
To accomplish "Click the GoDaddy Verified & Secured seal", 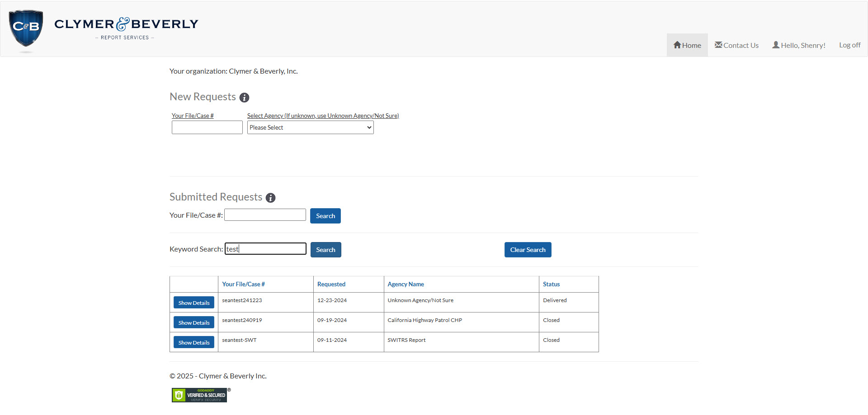I will point(199,395).
